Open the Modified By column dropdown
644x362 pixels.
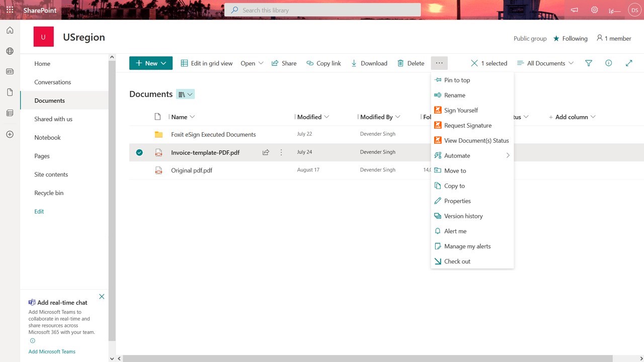coord(398,117)
